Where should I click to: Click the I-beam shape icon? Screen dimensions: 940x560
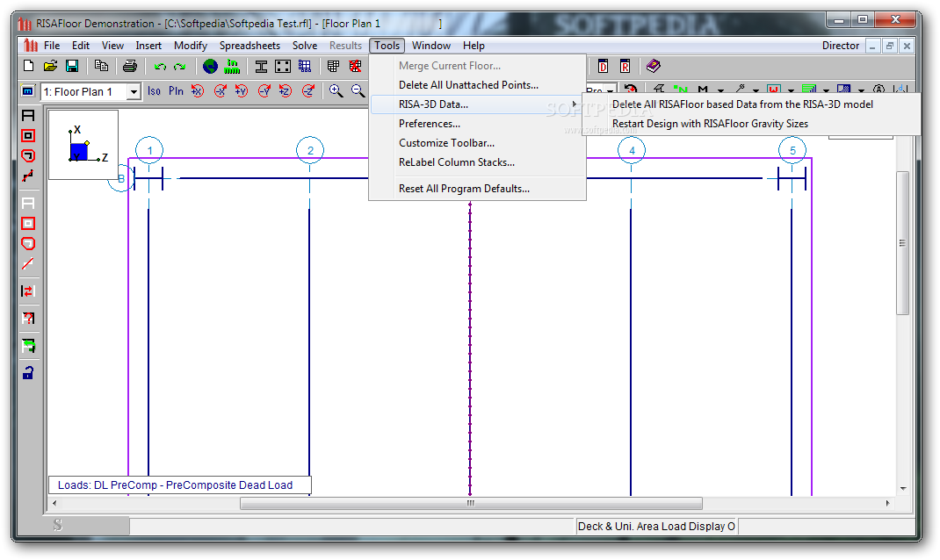click(262, 66)
